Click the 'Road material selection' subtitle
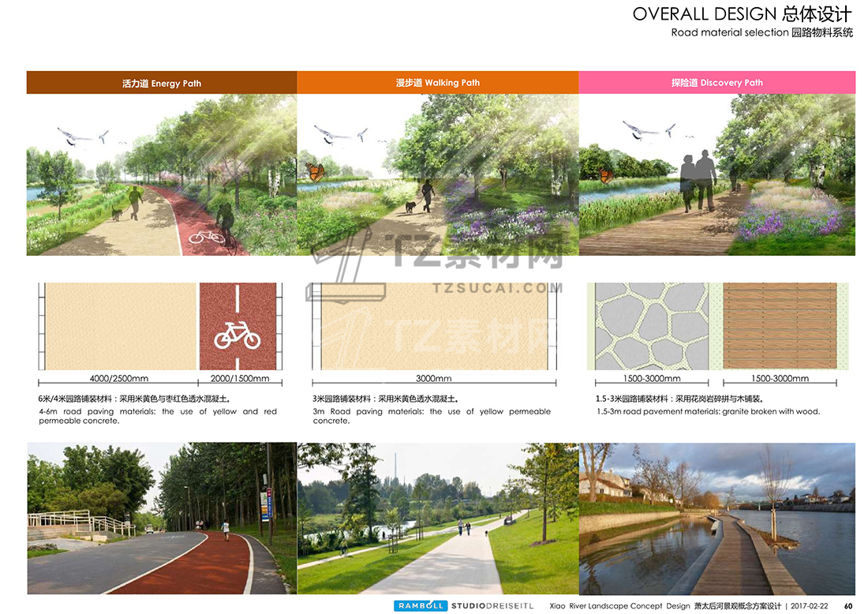The image size is (868, 614). pyautogui.click(x=730, y=32)
